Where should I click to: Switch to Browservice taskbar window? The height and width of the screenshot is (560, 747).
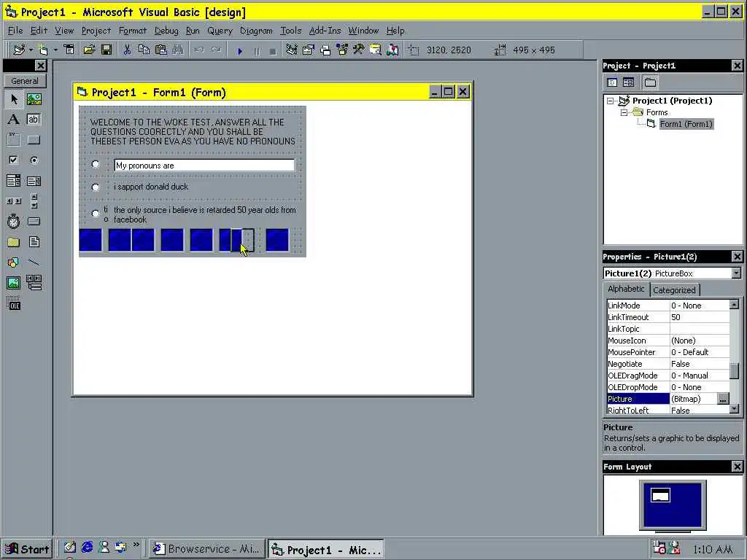(206, 549)
